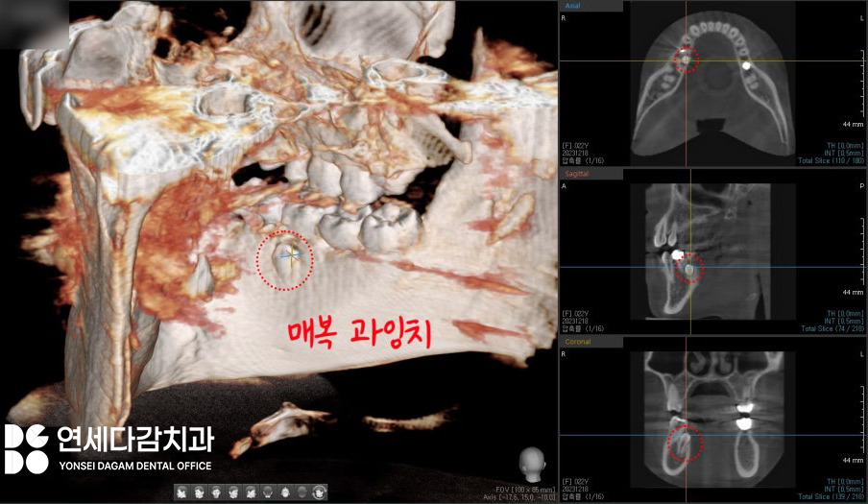Click the 20231218 date text in Coronal pane

point(575,489)
